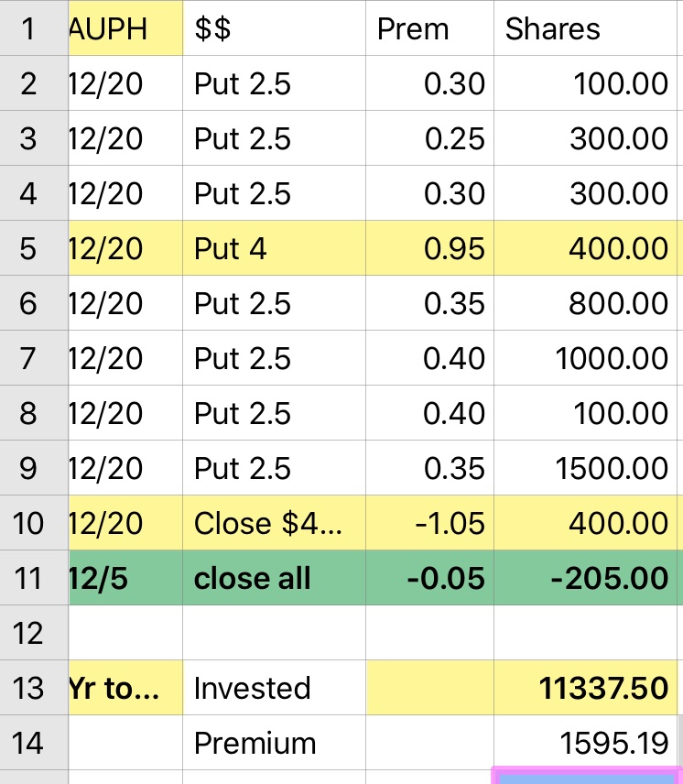Image resolution: width=683 pixels, height=784 pixels.
Task: Select row 11 header
Action: tap(29, 578)
